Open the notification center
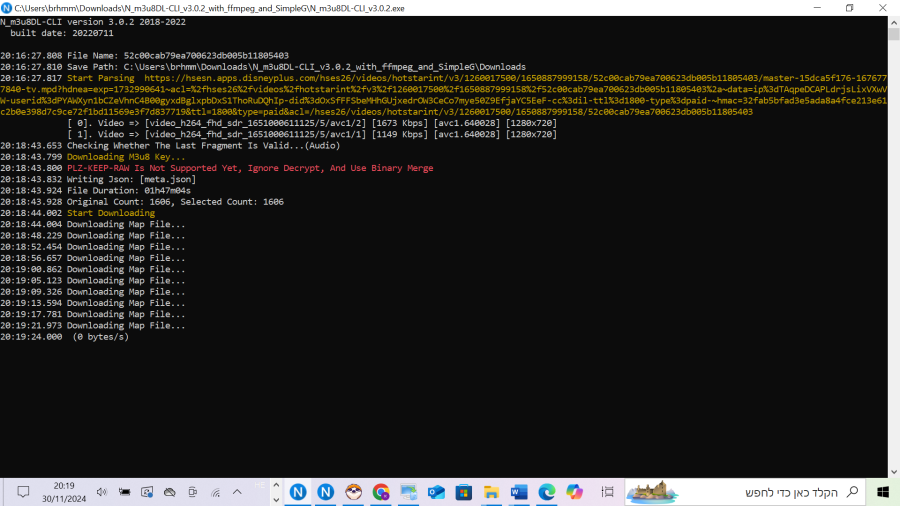This screenshot has height=506, width=900. (x=22, y=492)
